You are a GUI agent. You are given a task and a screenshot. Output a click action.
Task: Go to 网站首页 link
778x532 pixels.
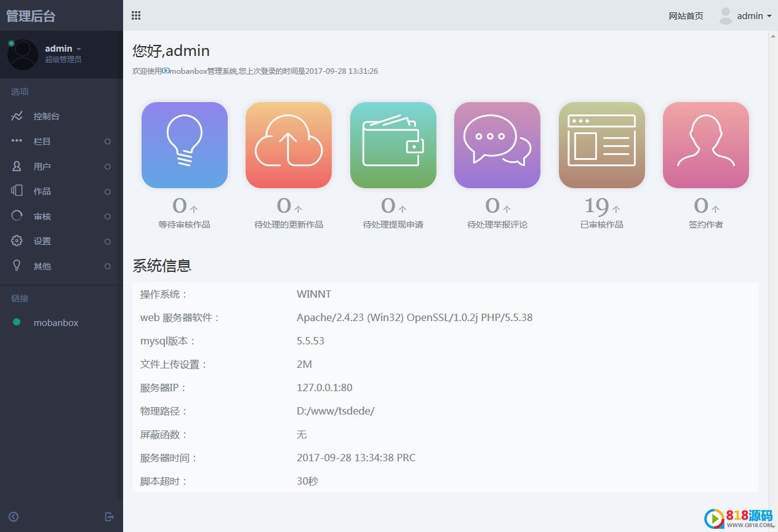coord(686,16)
